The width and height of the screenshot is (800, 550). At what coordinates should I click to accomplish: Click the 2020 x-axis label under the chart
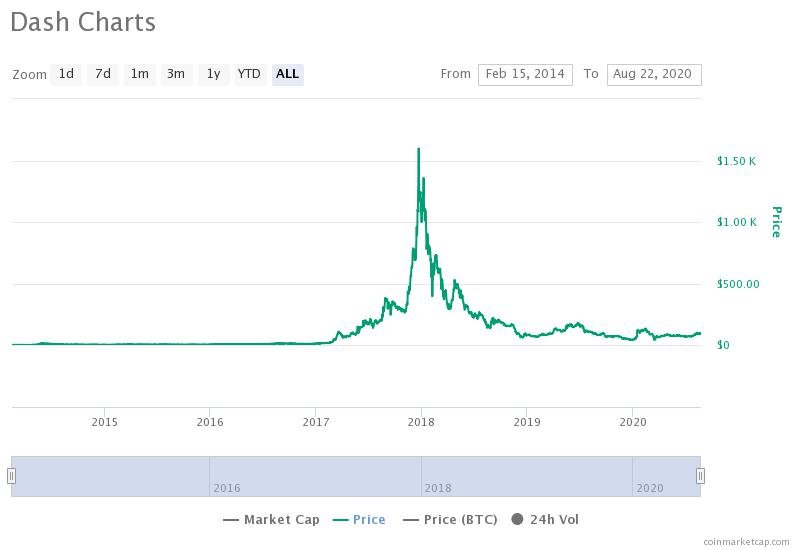pos(633,422)
